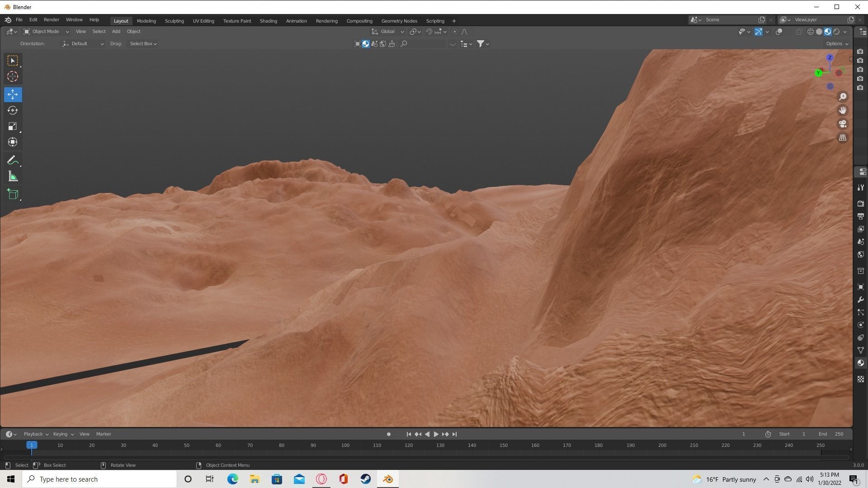Click the pan view hand gizmo
The image size is (868, 488).
point(843,110)
